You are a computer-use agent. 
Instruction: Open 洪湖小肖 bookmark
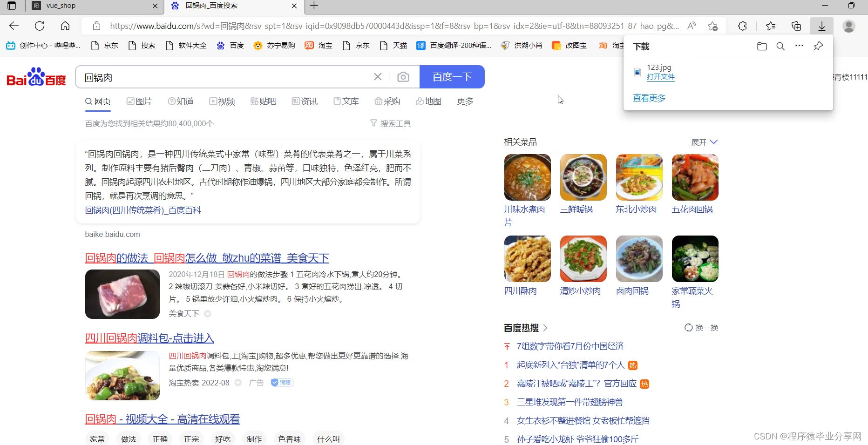522,45
